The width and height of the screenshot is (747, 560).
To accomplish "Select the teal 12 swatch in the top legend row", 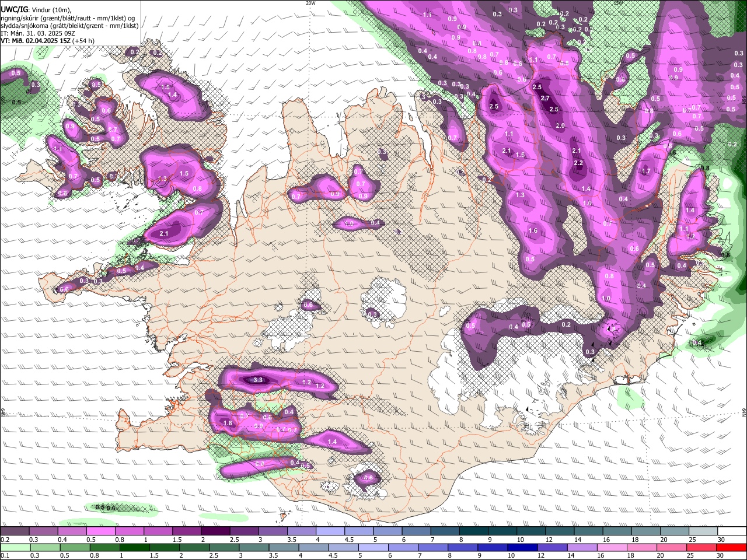I will [x=560, y=531].
